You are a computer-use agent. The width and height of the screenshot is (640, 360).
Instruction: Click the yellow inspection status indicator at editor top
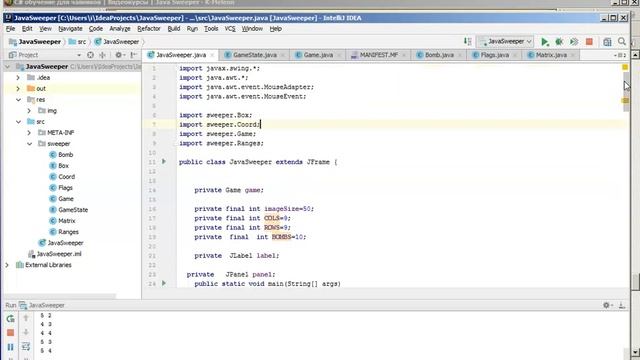coord(625,67)
